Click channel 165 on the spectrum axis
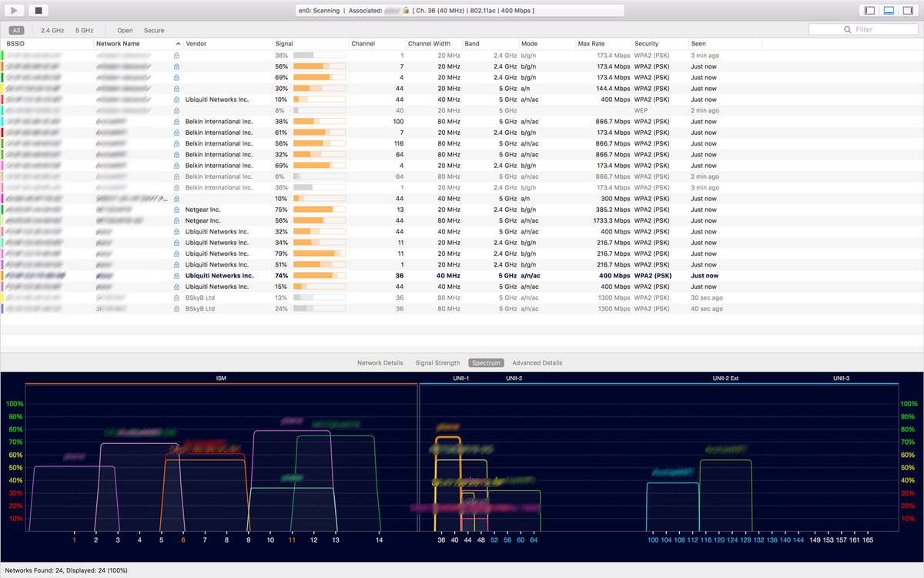The image size is (924, 578). click(x=867, y=540)
